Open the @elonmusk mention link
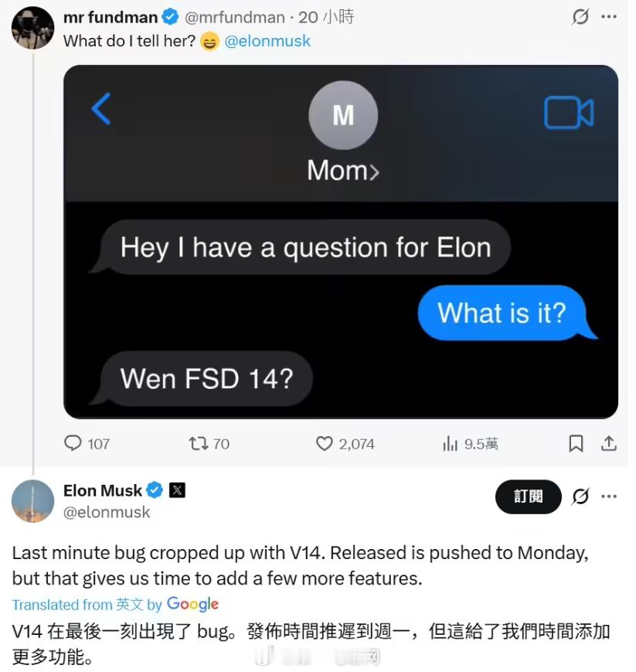This screenshot has width=636, height=672. point(267,41)
